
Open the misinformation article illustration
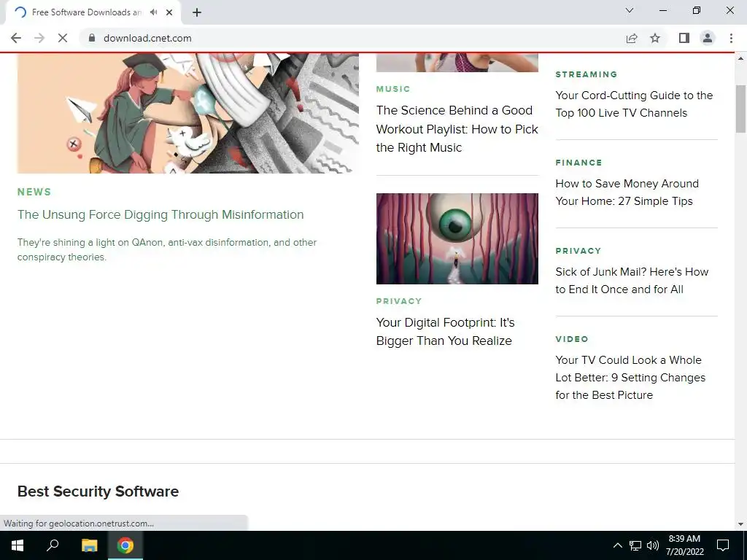tap(187, 113)
